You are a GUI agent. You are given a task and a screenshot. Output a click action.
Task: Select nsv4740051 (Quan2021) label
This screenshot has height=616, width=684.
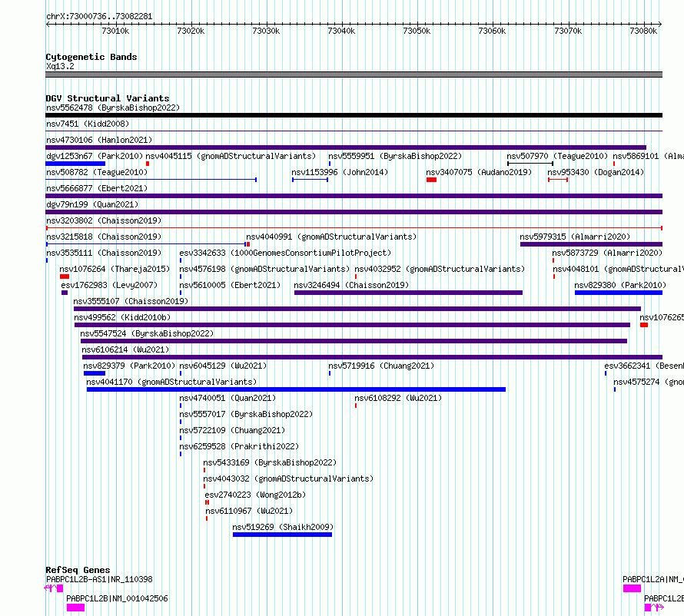[227, 398]
